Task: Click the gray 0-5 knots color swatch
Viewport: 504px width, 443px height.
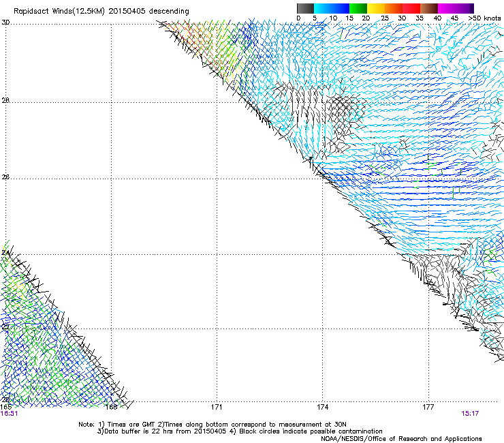Action: [x=305, y=8]
